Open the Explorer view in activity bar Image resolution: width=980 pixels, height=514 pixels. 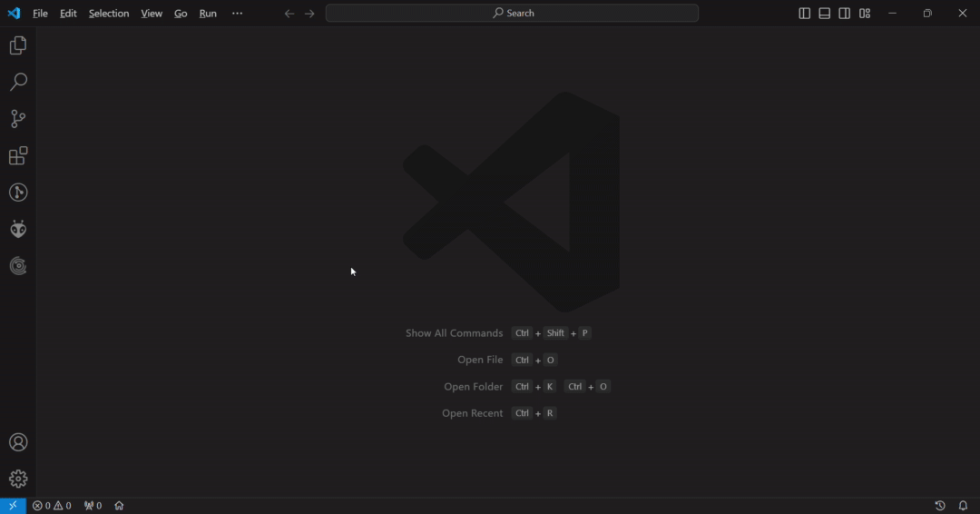point(18,45)
